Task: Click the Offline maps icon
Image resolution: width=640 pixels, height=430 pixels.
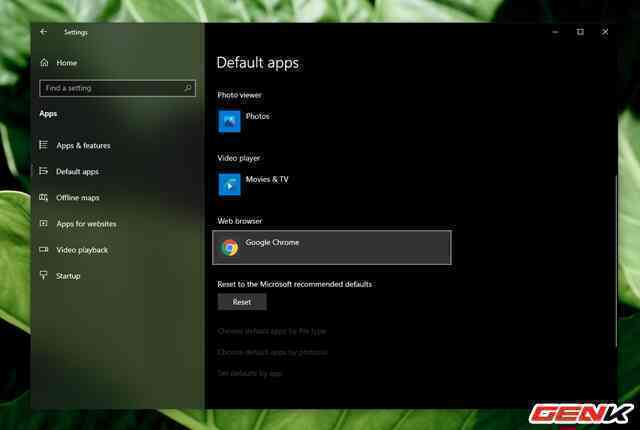Action: coord(43,197)
